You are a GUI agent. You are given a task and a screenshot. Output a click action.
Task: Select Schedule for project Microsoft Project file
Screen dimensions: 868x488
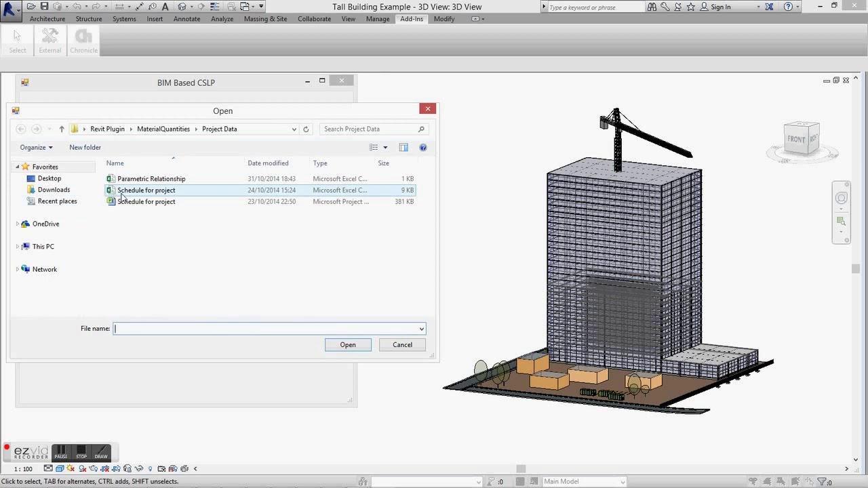260,201
